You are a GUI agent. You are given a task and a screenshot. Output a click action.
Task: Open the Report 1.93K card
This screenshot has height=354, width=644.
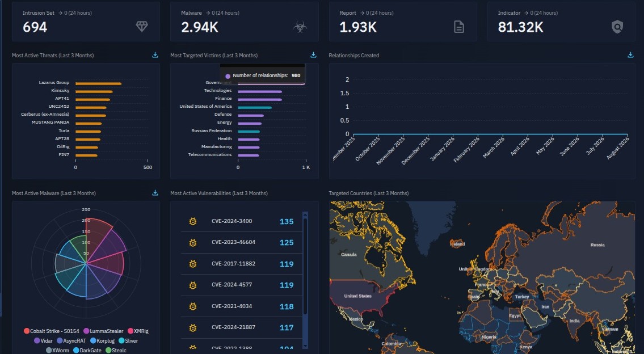point(403,22)
